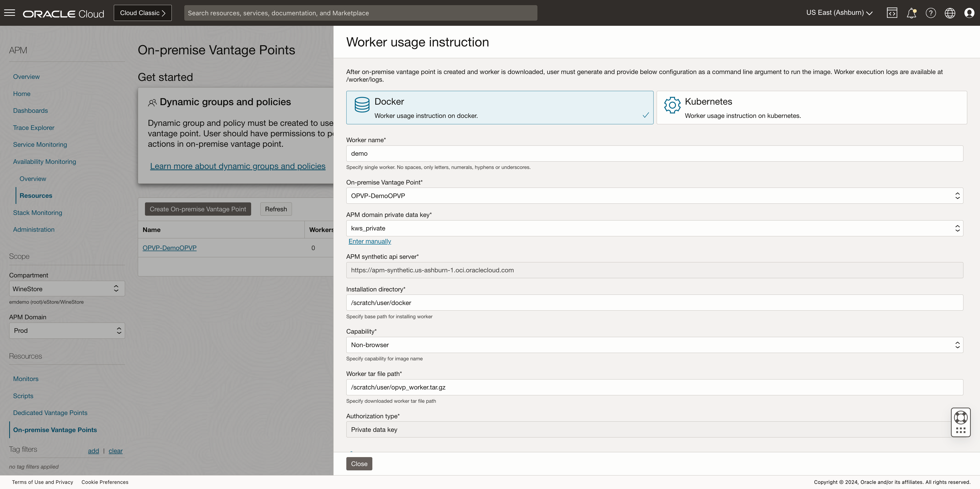Click the lifebuoy support widget
980x489 pixels.
pyautogui.click(x=961, y=418)
